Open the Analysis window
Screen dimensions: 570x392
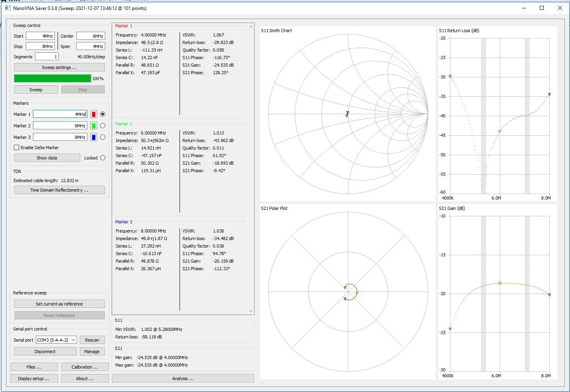coord(183,379)
